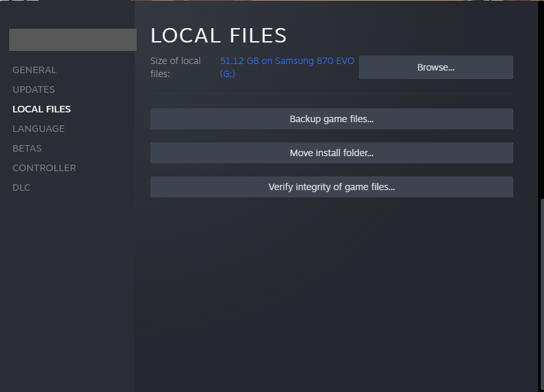Click the 'Size of local files:' label
Screen dimensions: 544x392
pyautogui.click(x=175, y=67)
